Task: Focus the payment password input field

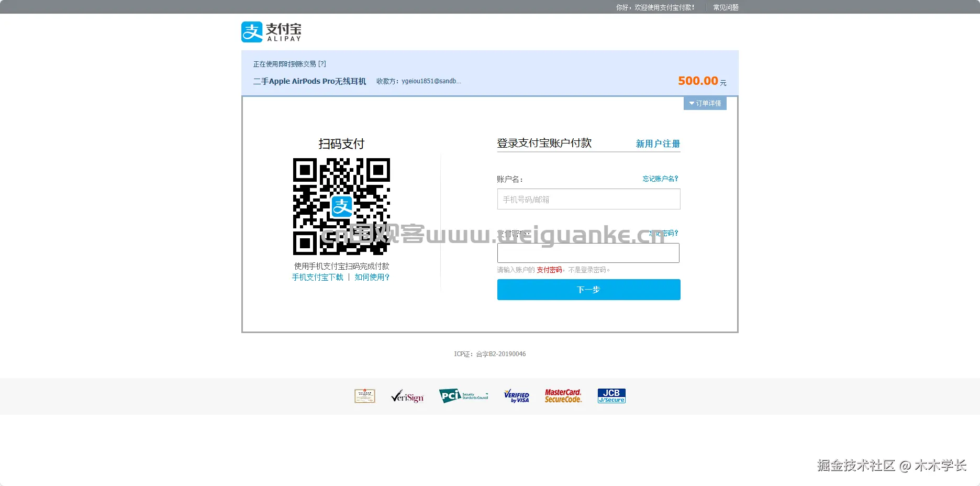Action: (x=588, y=253)
